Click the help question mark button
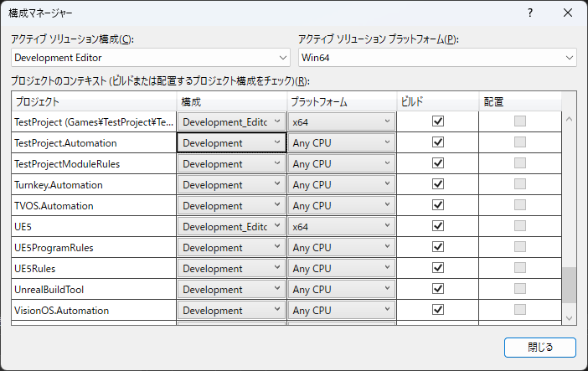The height and width of the screenshot is (371, 588). tap(530, 13)
